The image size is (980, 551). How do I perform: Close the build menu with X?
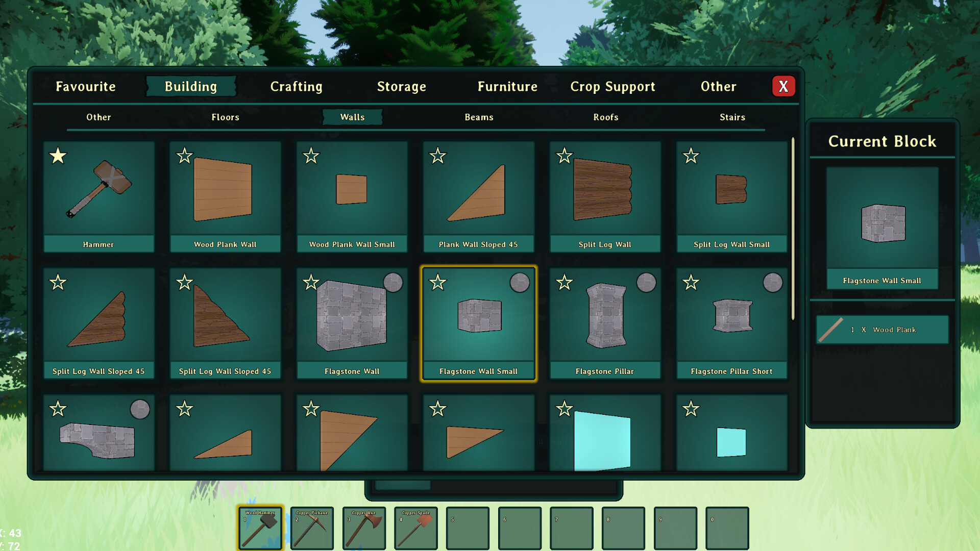point(783,87)
